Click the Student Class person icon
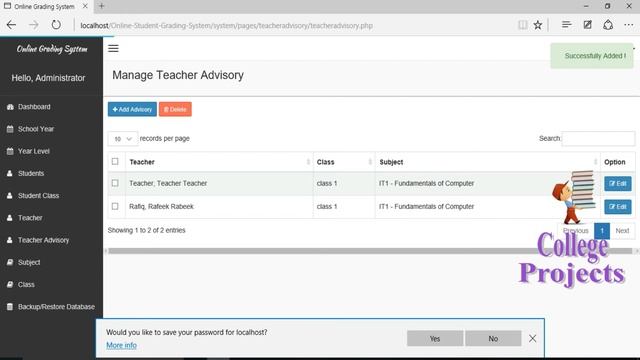 point(10,196)
